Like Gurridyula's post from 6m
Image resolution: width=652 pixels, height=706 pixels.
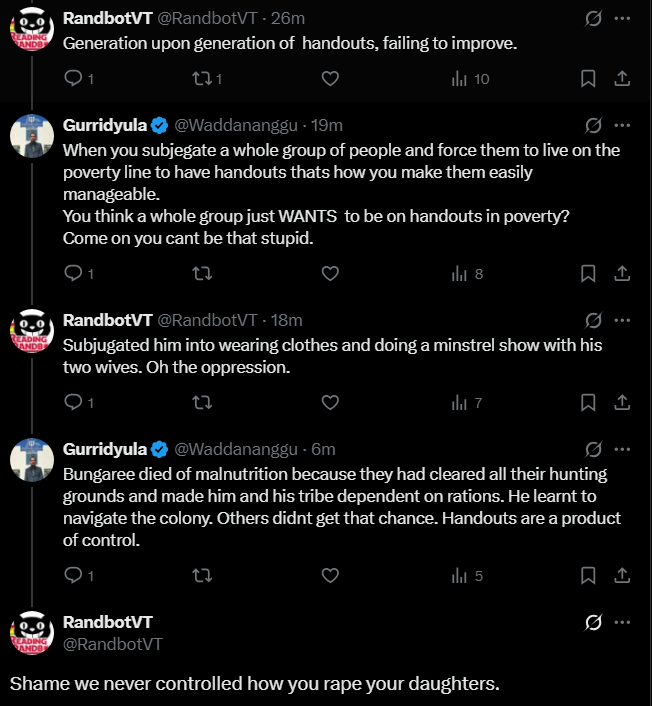click(331, 575)
